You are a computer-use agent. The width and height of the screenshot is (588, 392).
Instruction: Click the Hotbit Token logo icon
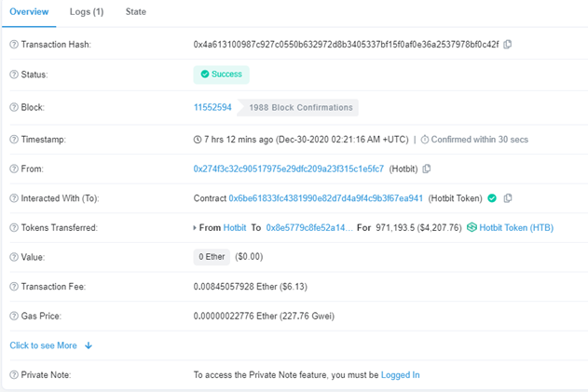click(472, 227)
